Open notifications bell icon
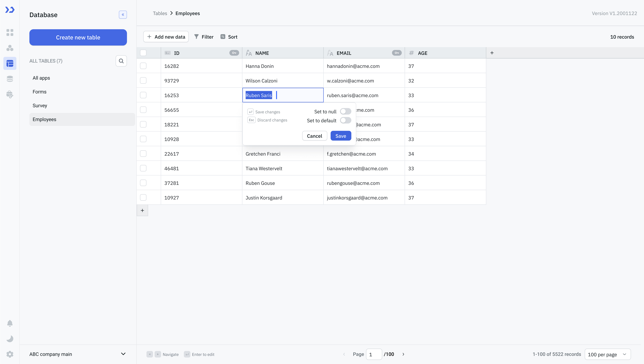Image resolution: width=644 pixels, height=364 pixels. point(10,323)
